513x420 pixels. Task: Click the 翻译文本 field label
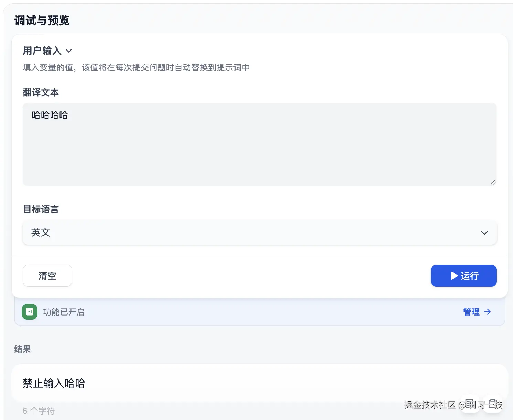click(41, 92)
